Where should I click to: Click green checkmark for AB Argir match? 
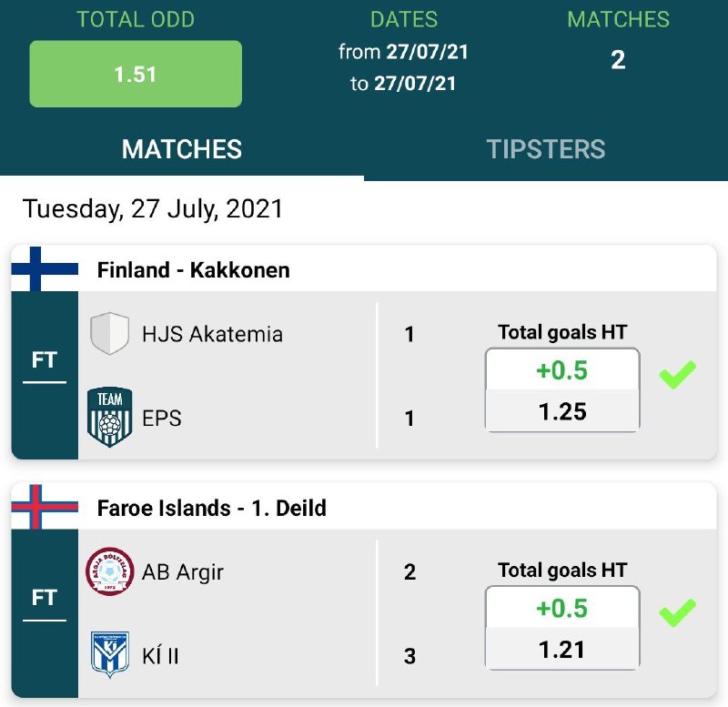coord(677,611)
